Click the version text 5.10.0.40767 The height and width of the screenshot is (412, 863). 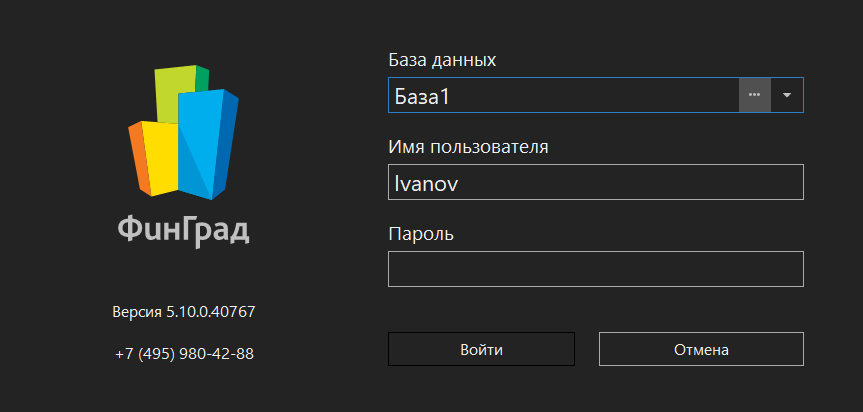[x=184, y=312]
